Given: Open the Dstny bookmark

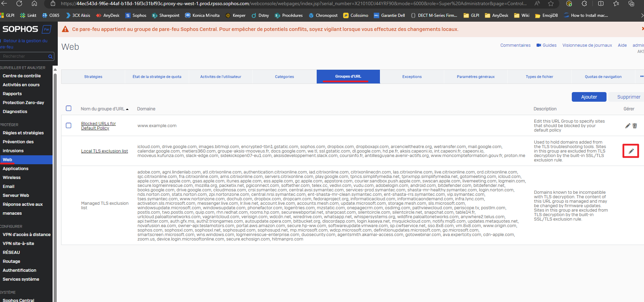Looking at the screenshot, I should coord(260,15).
